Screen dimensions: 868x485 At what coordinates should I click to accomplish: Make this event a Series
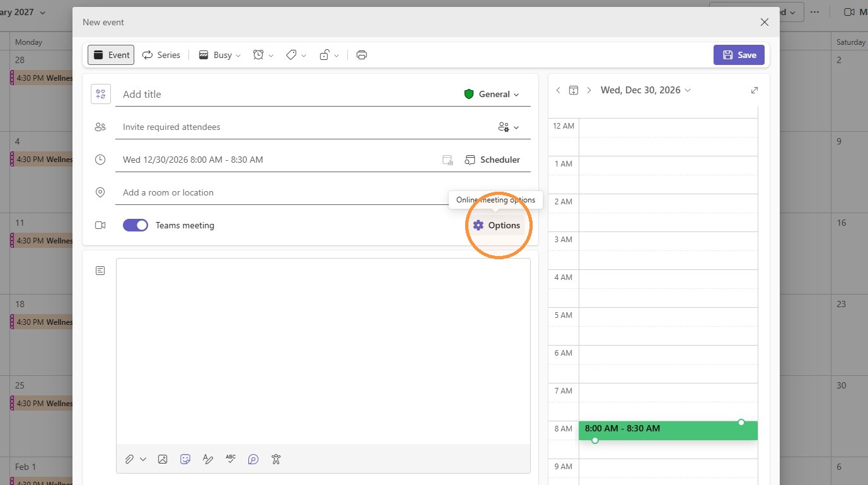tap(161, 55)
